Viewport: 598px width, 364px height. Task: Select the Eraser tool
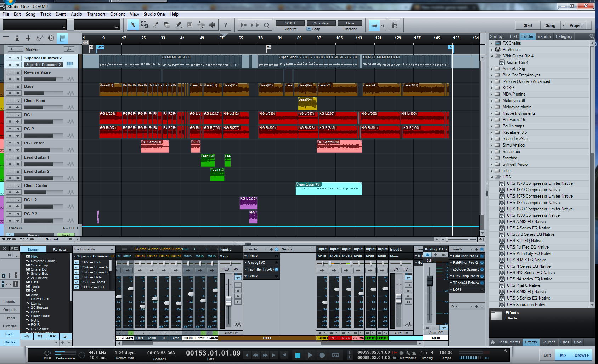[x=167, y=25]
